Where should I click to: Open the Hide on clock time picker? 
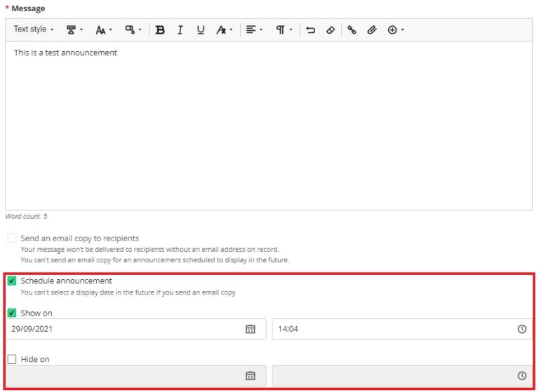tap(522, 376)
